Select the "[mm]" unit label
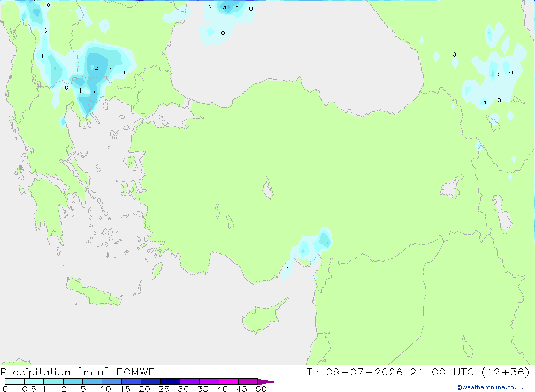 [x=93, y=372]
